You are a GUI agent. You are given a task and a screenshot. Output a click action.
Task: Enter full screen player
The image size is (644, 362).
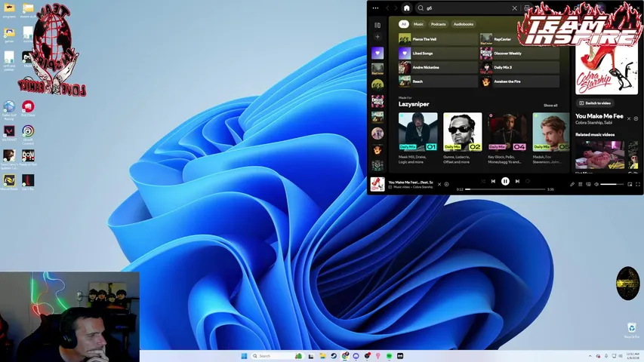(x=638, y=184)
